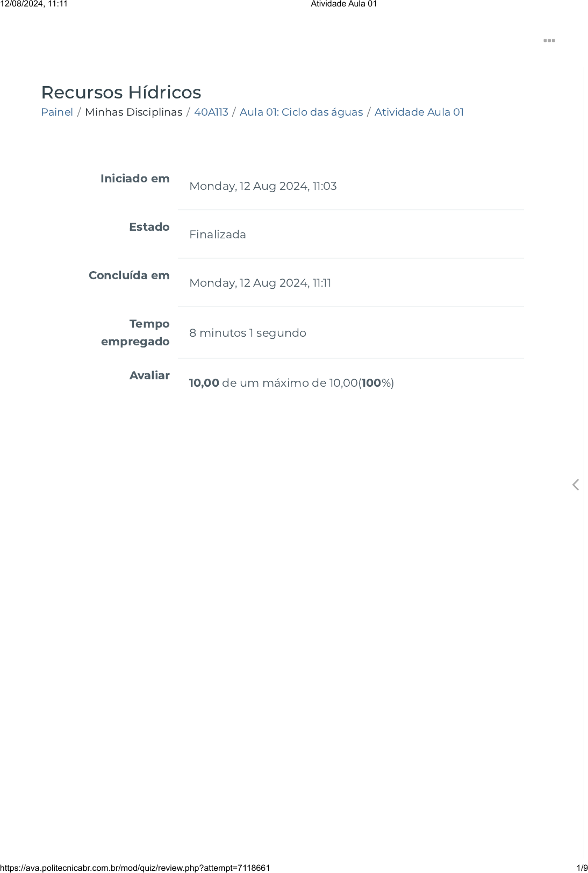
Task: Select the Concluída em date value
Action: (x=260, y=283)
